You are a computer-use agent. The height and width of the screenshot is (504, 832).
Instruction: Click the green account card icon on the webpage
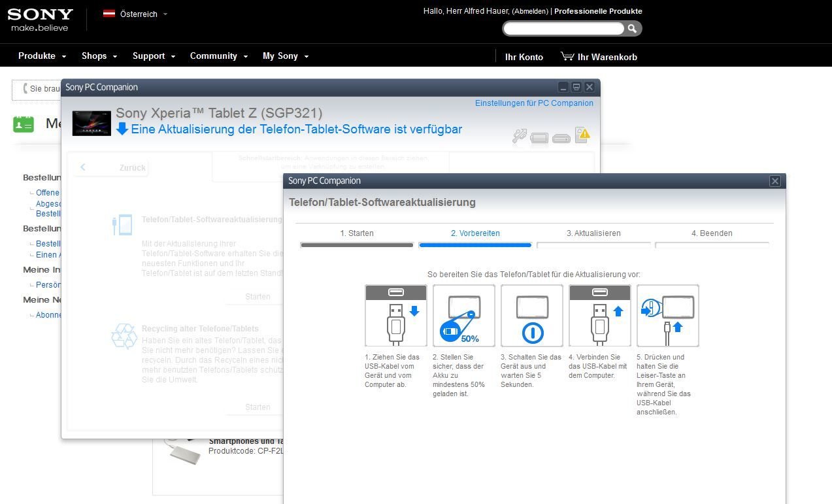point(24,124)
